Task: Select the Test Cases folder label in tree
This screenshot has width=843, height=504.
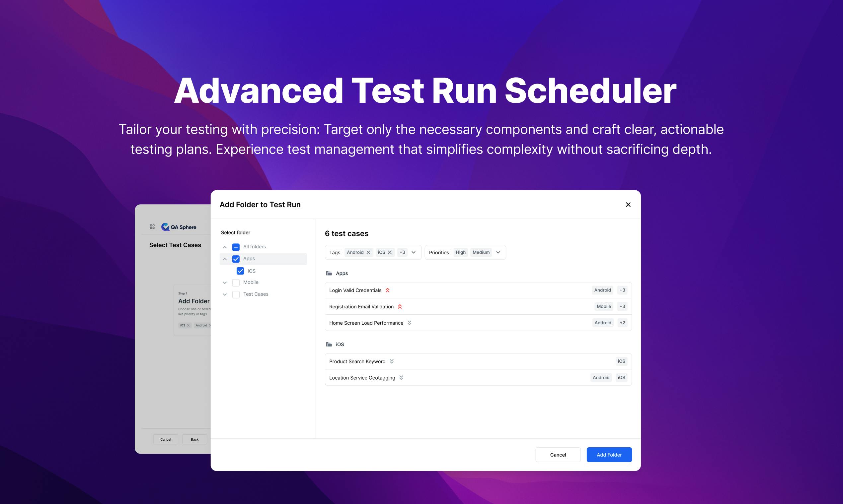Action: 256,294
